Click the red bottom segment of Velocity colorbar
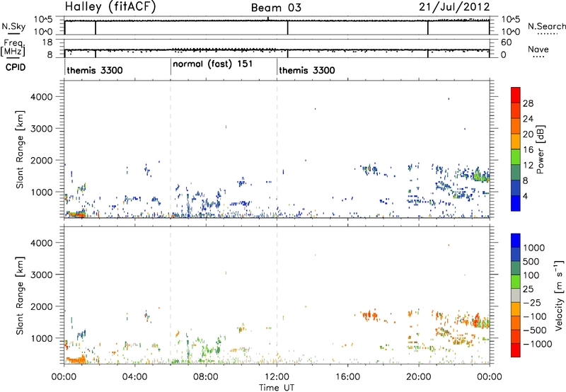 click(x=516, y=350)
